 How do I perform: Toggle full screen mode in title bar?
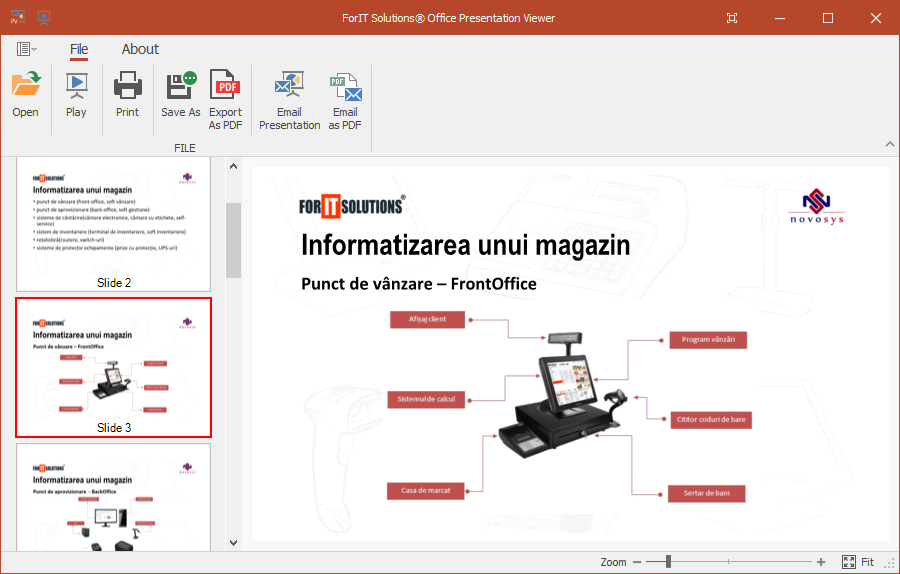click(732, 18)
